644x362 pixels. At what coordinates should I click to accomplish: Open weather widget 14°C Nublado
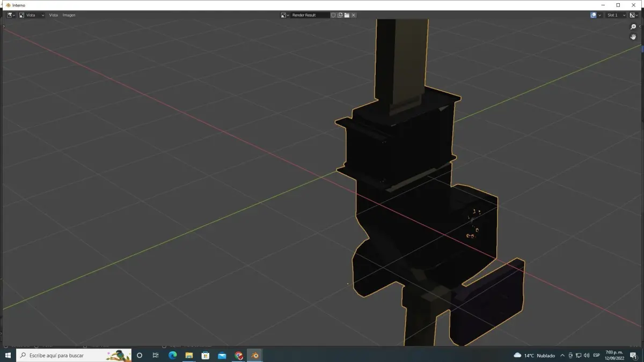pyautogui.click(x=535, y=355)
